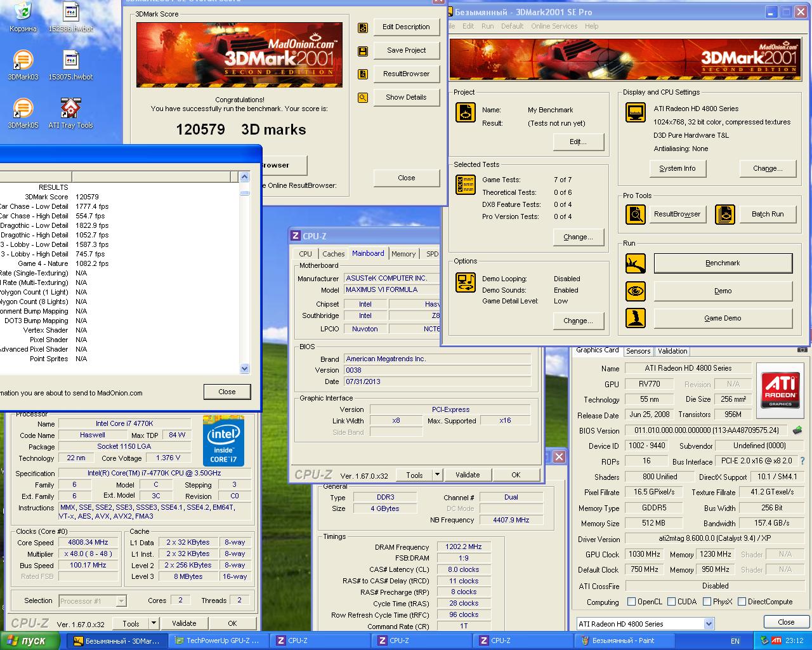
Task: Switch to the Memory tab in CPU-Z
Action: [403, 254]
